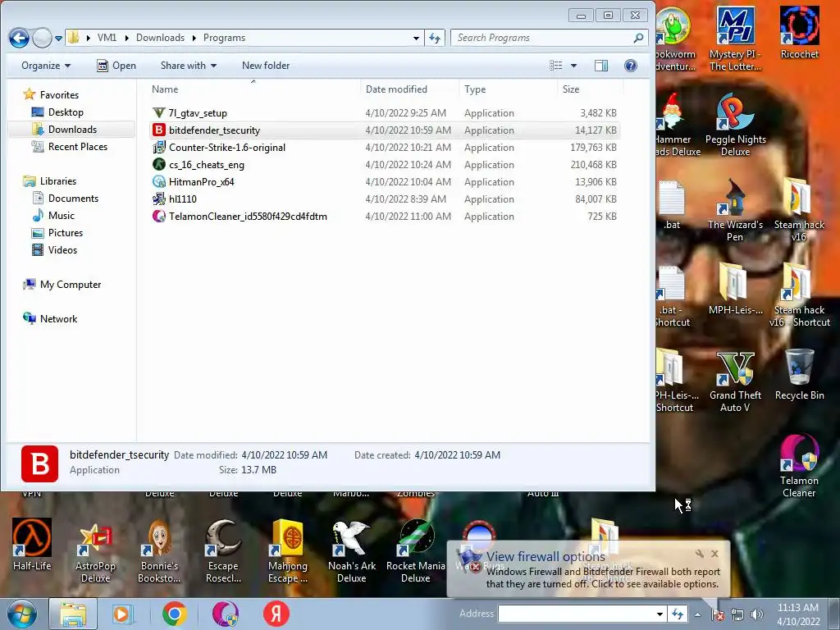Close the firewall notification balloon
840x630 pixels.
tap(714, 554)
